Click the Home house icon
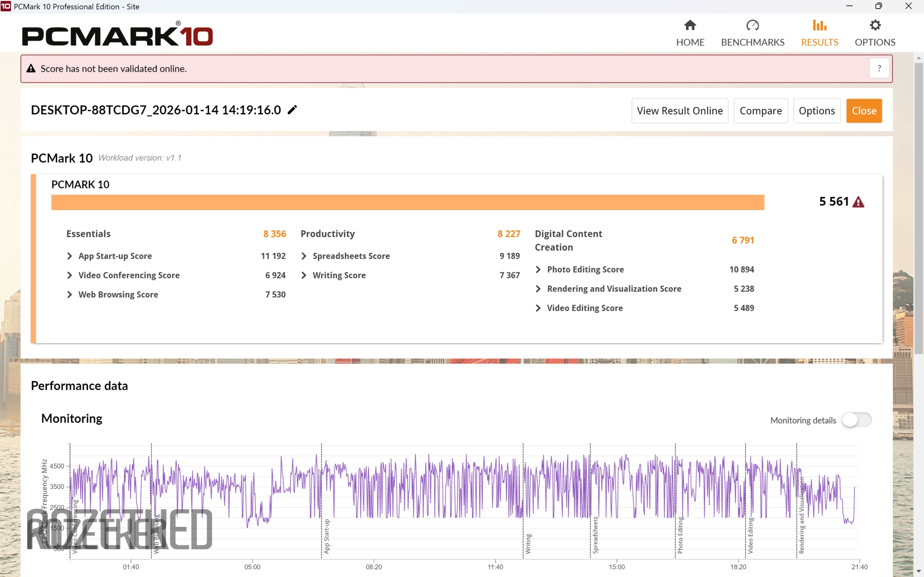The width and height of the screenshot is (924, 577). pyautogui.click(x=690, y=26)
